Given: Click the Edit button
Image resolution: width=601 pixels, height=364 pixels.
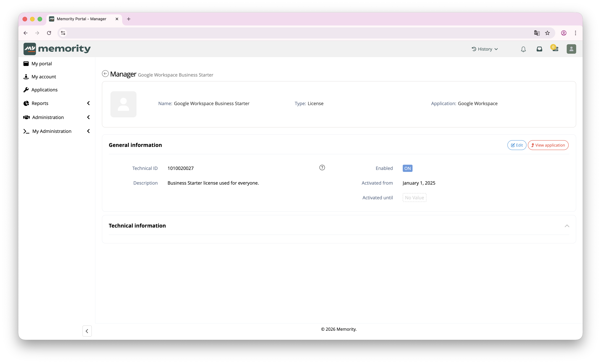Looking at the screenshot, I should [517, 145].
